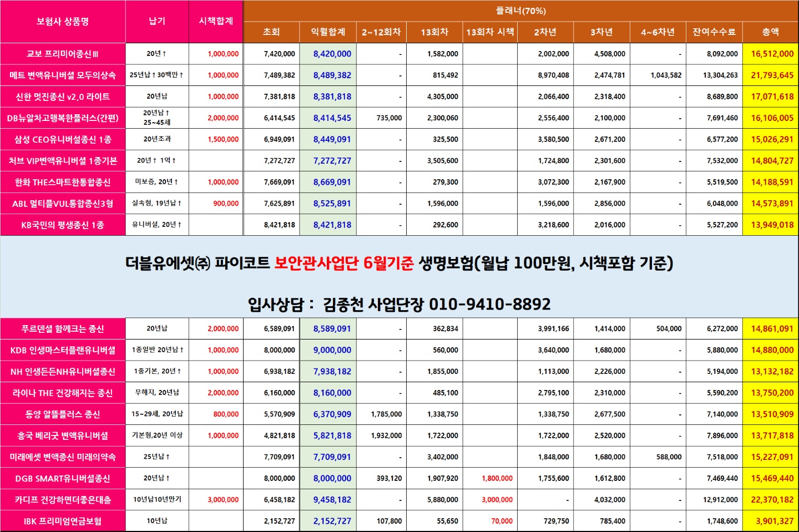This screenshot has height=532, width=799.
Task: Select the 익월합계 column header
Action: coord(328,32)
